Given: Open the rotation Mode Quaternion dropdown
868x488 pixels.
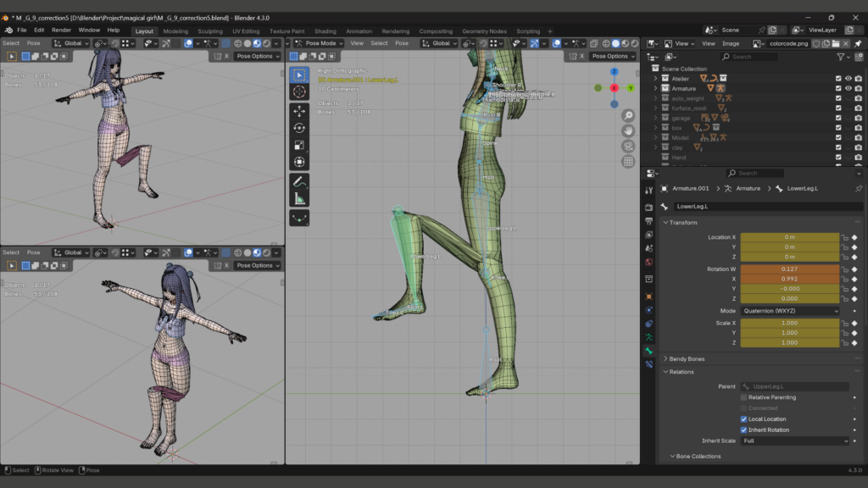Looking at the screenshot, I should coord(790,311).
